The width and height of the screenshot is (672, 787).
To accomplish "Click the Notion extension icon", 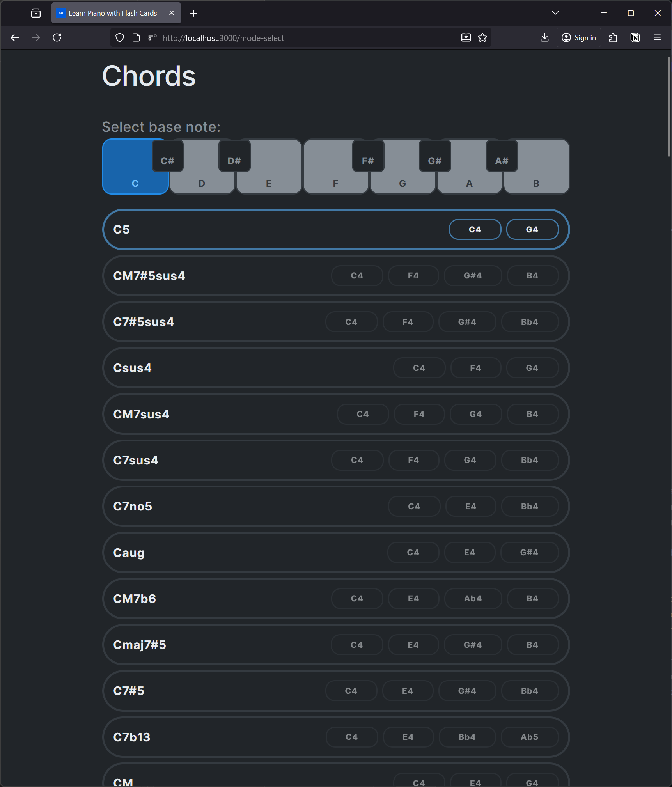I will tap(635, 37).
